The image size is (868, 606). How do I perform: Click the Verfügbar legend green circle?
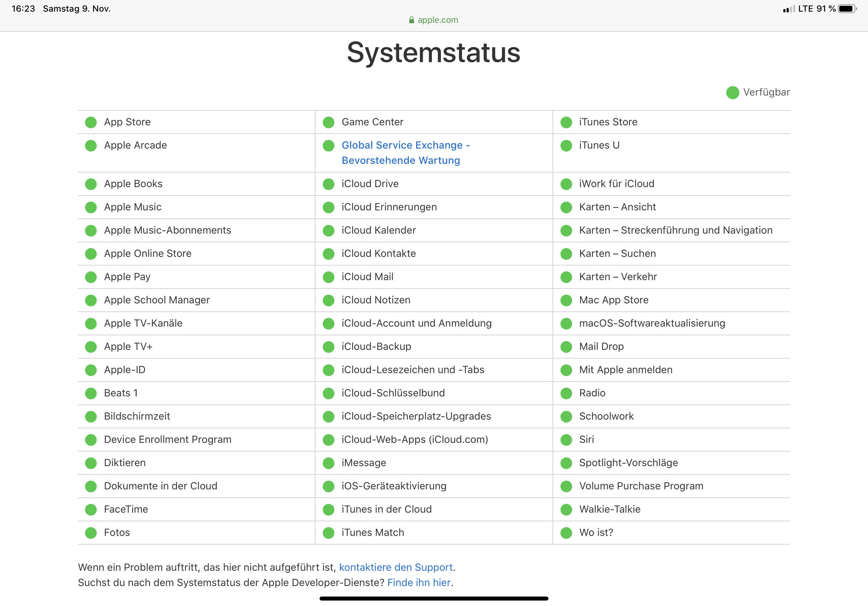732,93
